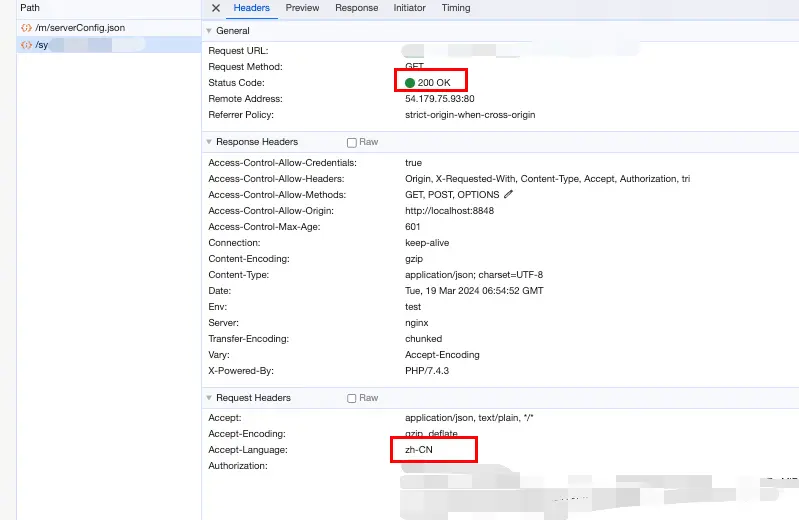Click the Accept-Encoding label in Request Headers
799x520 pixels.
pos(247,434)
